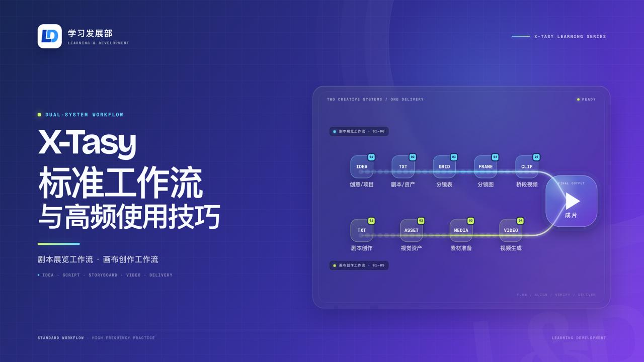The height and width of the screenshot is (362, 644).
Task: Click the 04 badge on FRAME node
Action: click(495, 157)
